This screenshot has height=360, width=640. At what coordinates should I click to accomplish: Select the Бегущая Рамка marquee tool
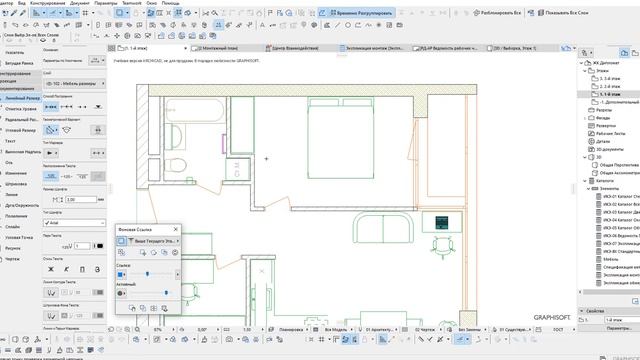pyautogui.click(x=19, y=63)
